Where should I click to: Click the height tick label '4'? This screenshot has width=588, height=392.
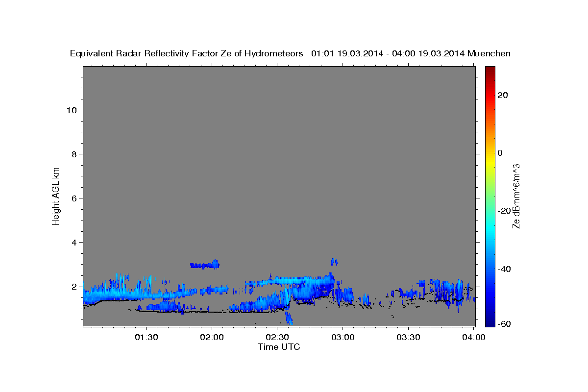(x=73, y=243)
